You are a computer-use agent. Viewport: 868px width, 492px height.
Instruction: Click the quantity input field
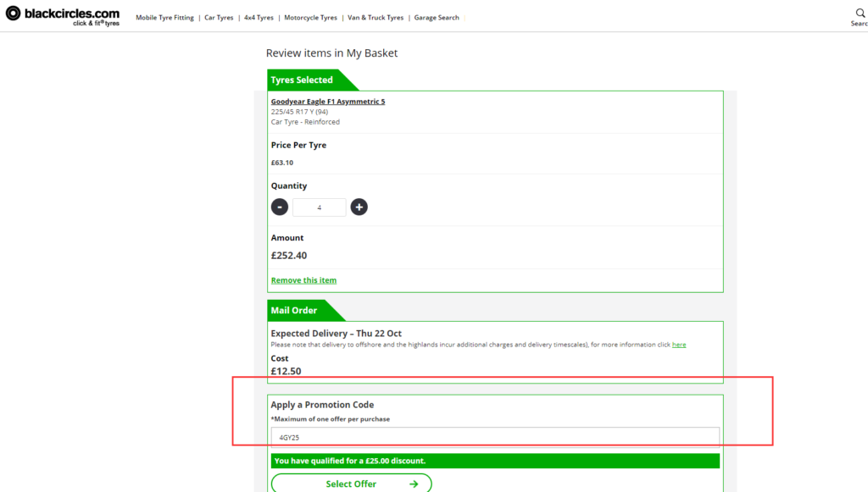click(319, 207)
